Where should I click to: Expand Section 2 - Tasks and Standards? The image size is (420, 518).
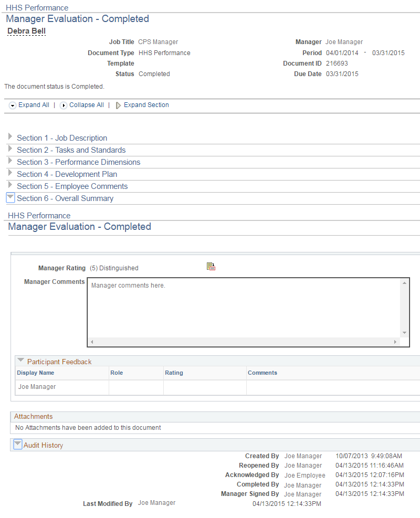pos(10,149)
